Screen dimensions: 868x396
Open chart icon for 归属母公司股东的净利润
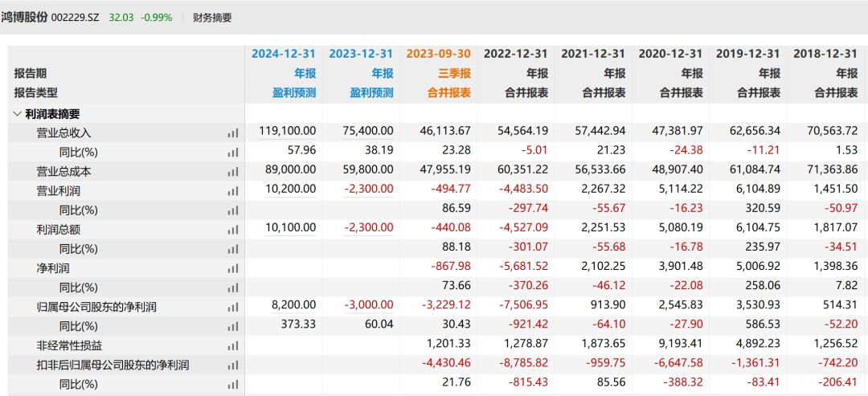[233, 307]
